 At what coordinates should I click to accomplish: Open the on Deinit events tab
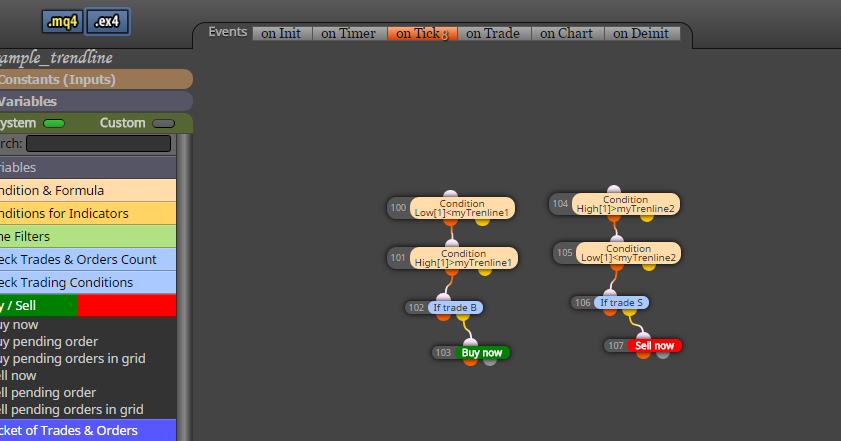[x=641, y=33]
